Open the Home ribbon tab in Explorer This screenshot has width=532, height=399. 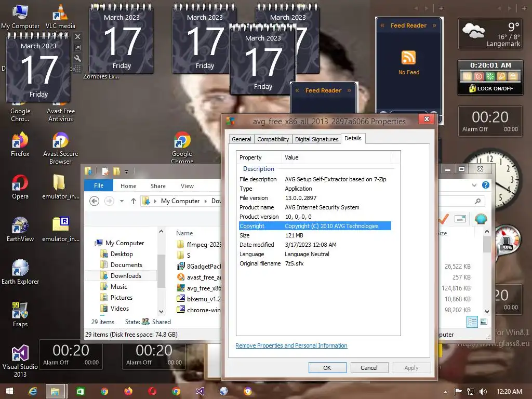tap(128, 186)
